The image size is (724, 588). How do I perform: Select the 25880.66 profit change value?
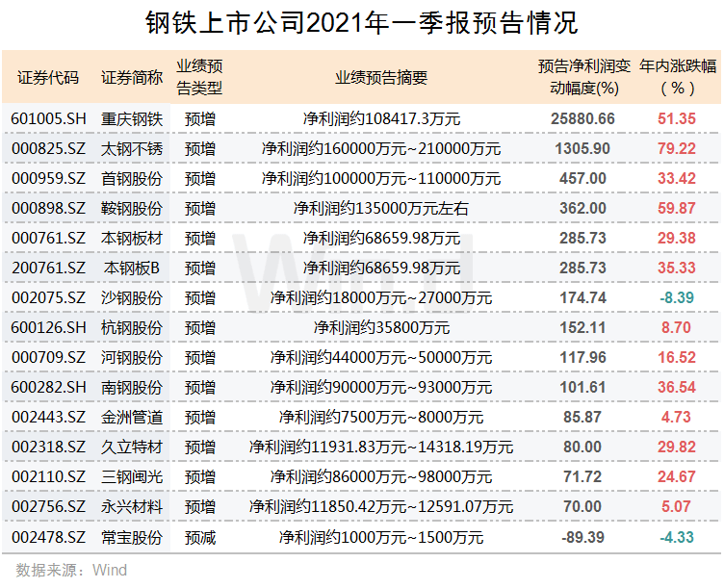click(x=583, y=119)
